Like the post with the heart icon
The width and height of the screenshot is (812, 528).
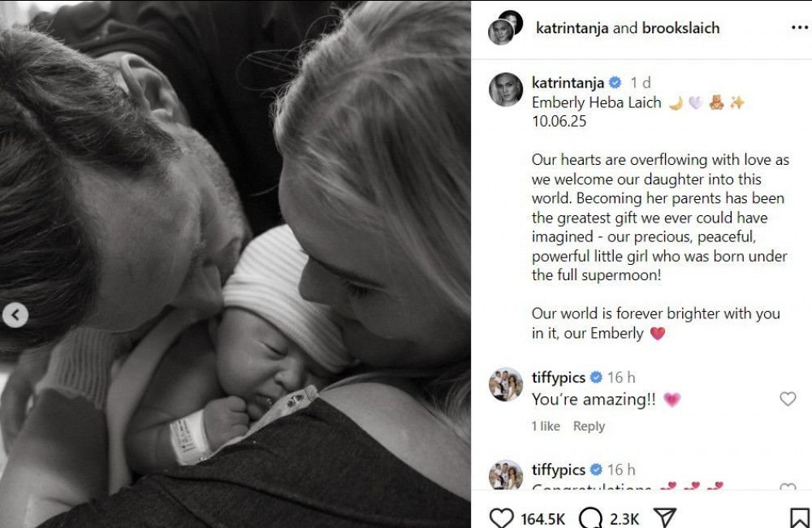pos(501,518)
